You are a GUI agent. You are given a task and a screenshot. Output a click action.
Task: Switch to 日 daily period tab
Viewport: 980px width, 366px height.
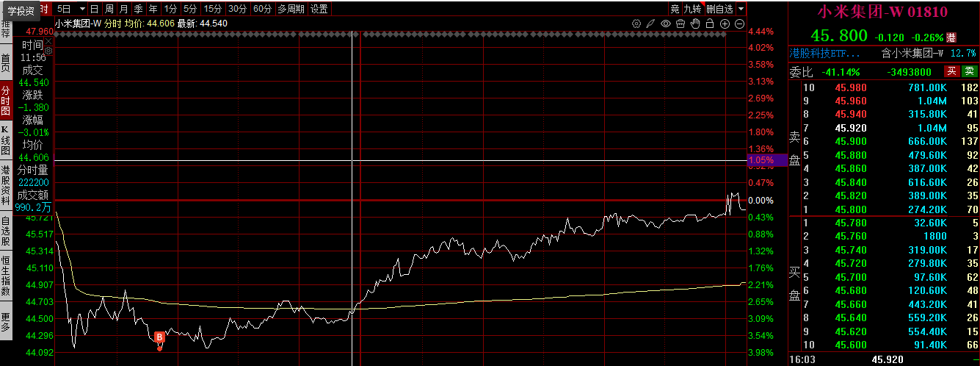pos(94,10)
